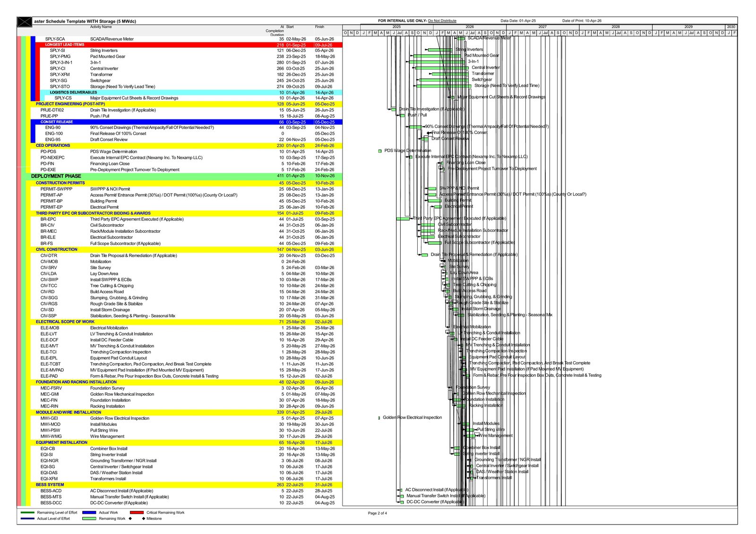Click the AC Disconnect Install bar on the timeline

401,490
